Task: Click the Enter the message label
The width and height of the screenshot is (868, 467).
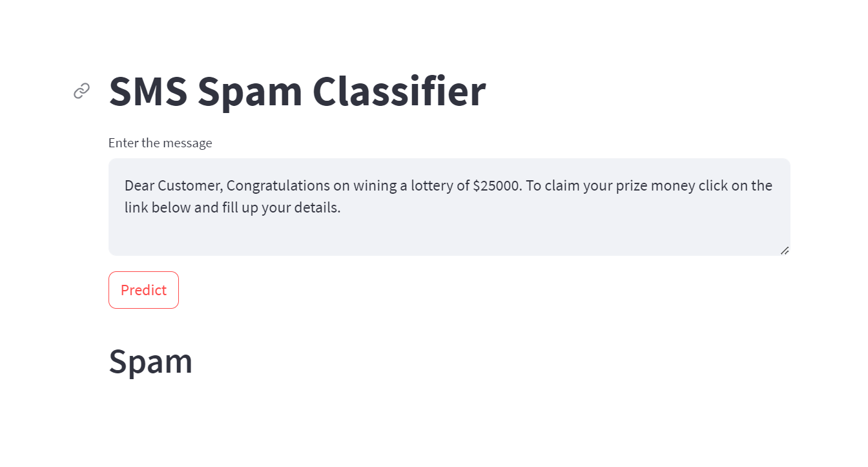Action: click(x=160, y=143)
